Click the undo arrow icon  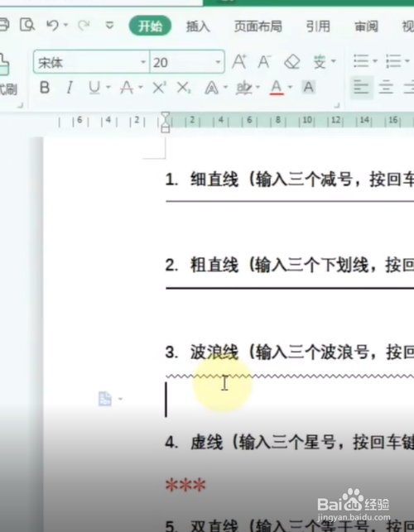point(53,25)
